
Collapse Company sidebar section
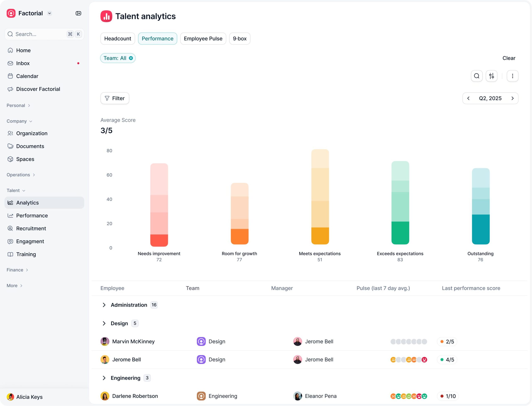point(19,121)
